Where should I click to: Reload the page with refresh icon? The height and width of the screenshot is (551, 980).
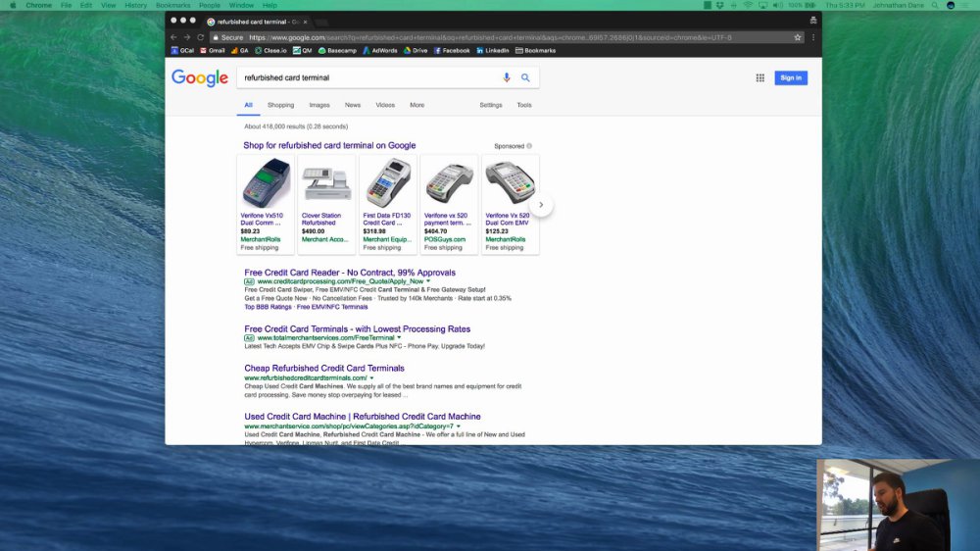201,37
